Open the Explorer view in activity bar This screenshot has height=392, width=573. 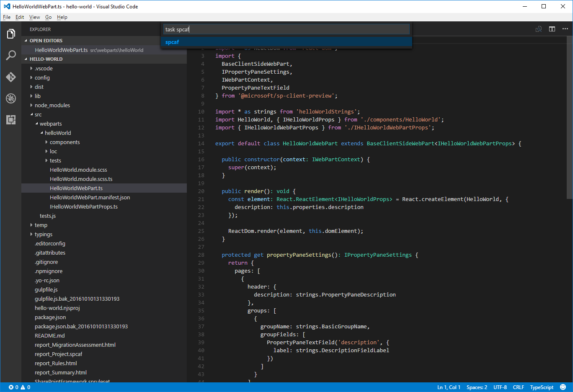click(x=11, y=34)
